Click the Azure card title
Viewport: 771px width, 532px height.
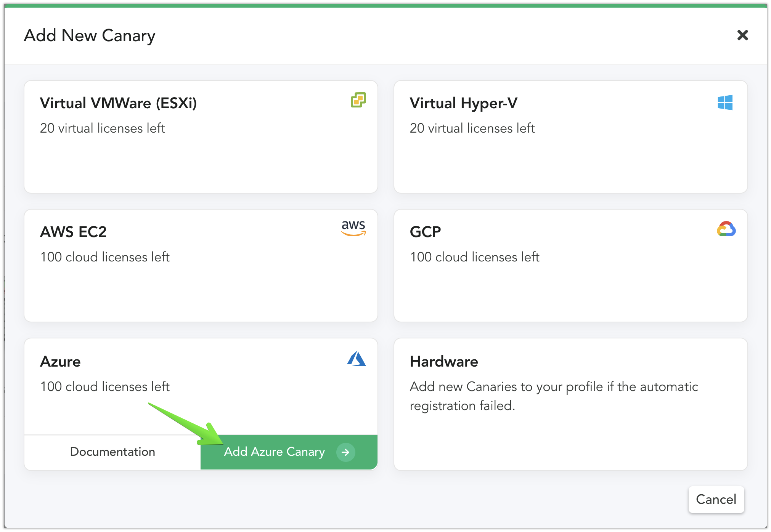click(60, 362)
